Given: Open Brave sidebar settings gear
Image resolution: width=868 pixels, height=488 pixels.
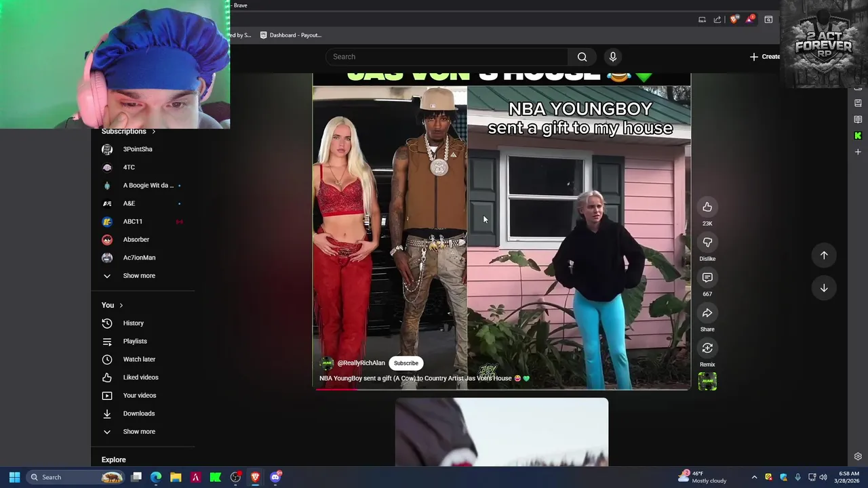Looking at the screenshot, I should pos(858,457).
